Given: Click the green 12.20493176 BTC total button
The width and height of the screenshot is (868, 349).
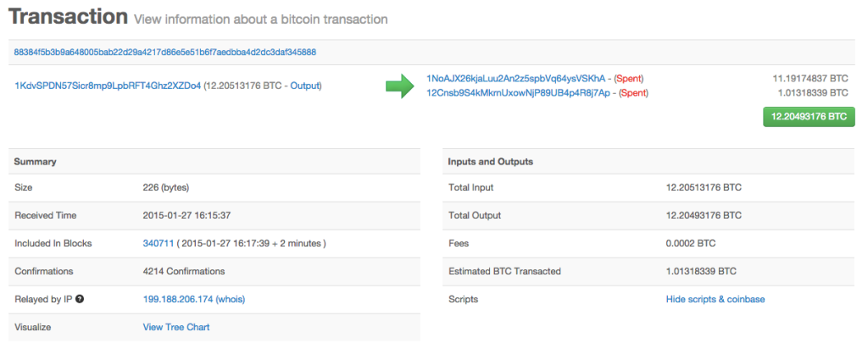Looking at the screenshot, I should pyautogui.click(x=809, y=117).
